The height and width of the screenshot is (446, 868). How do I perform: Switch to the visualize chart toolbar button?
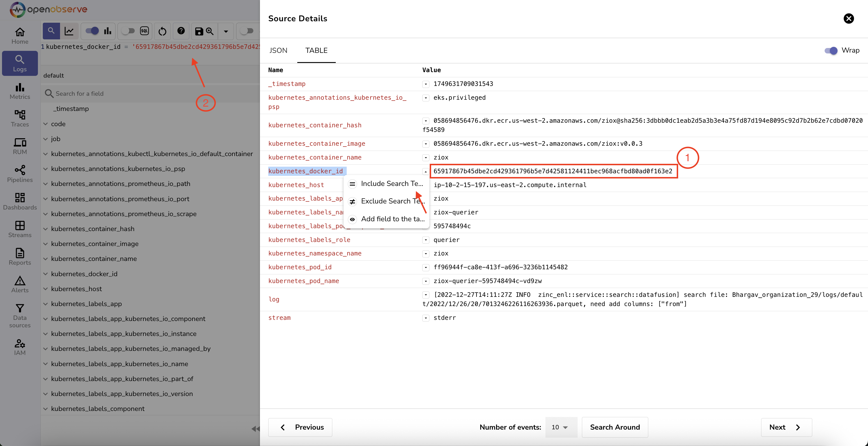coord(70,31)
